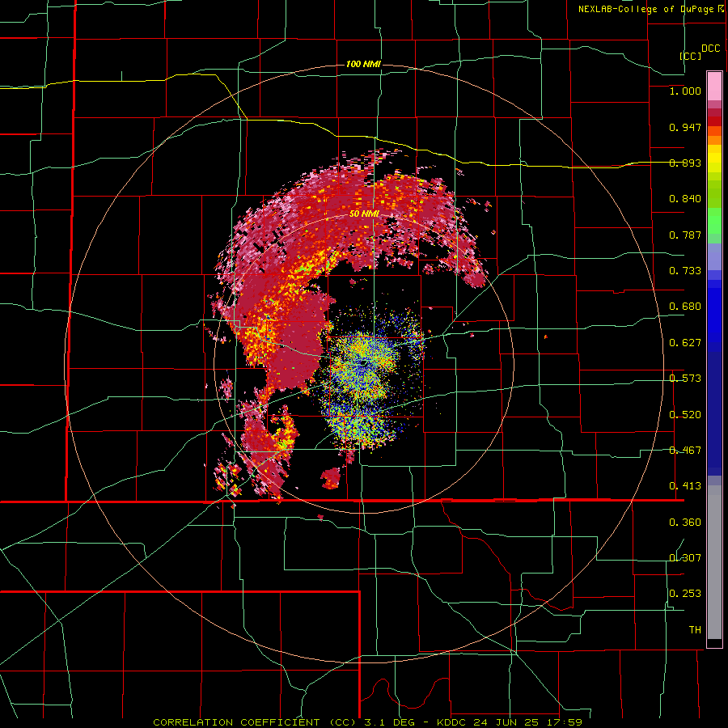Pick the periwinkle swatch on color bar
This screenshot has height=728, width=728.
714,256
